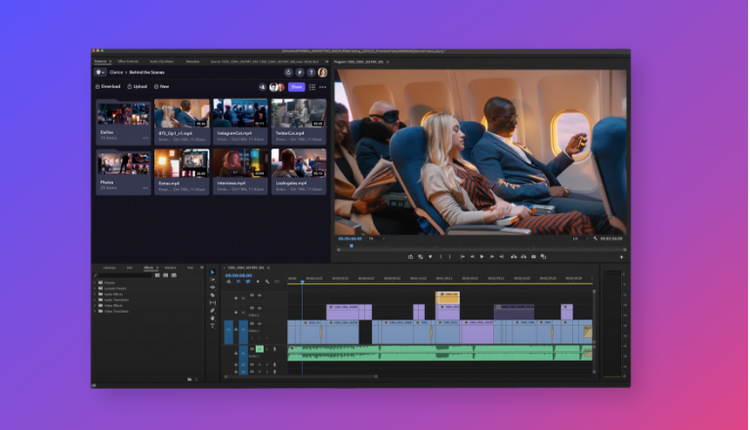The width and height of the screenshot is (750, 430).
Task: Click the Effects panel search field
Action: click(x=123, y=276)
